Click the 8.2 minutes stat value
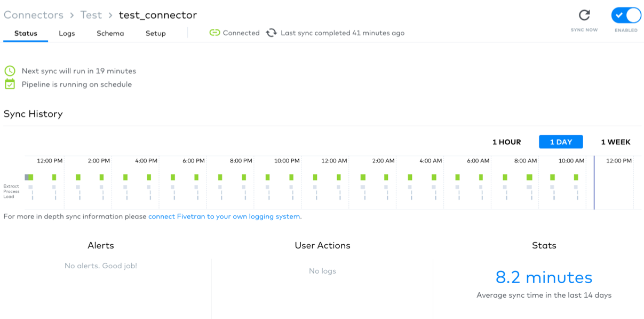Viewport: 644px width, 319px height. point(544,277)
